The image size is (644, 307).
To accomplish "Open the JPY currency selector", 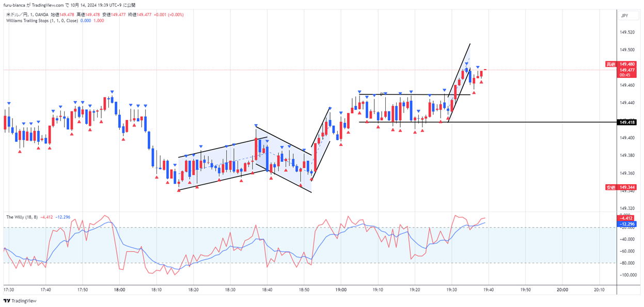I will (x=624, y=16).
